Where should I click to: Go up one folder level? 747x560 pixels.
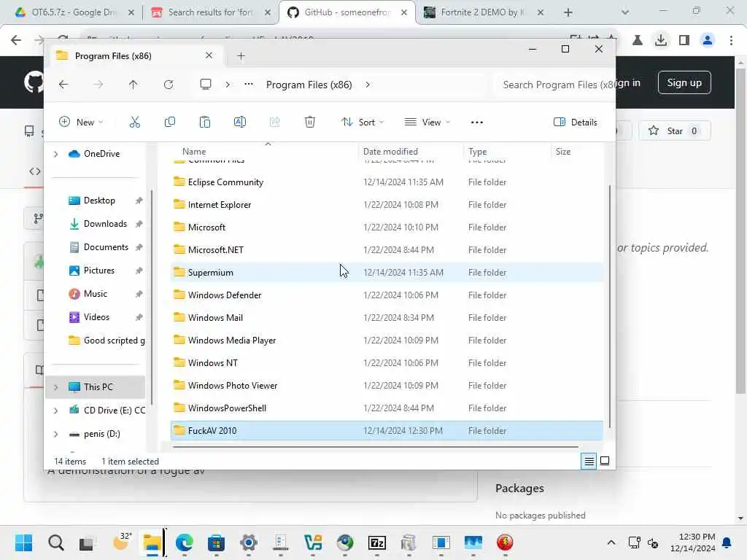click(x=133, y=85)
